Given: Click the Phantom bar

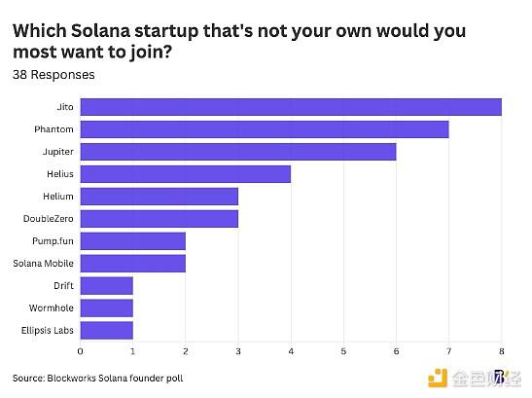Looking at the screenshot, I should pos(265,129).
